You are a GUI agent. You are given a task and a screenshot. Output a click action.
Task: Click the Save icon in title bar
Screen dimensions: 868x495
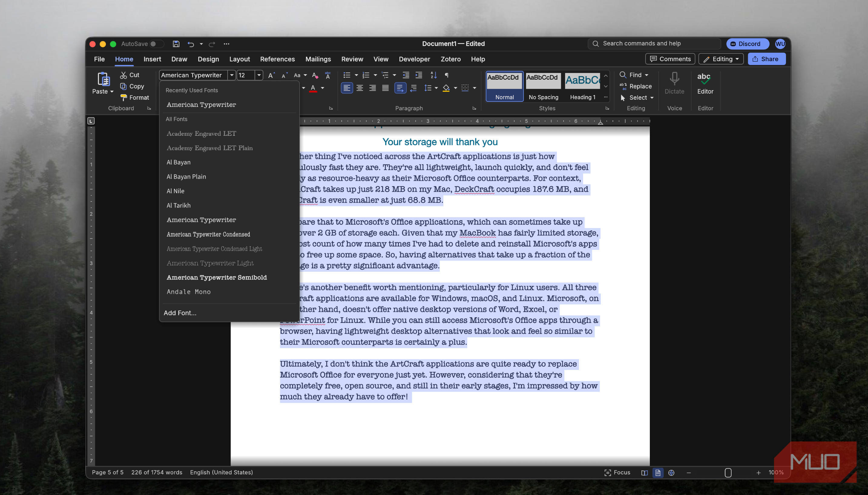tap(176, 44)
